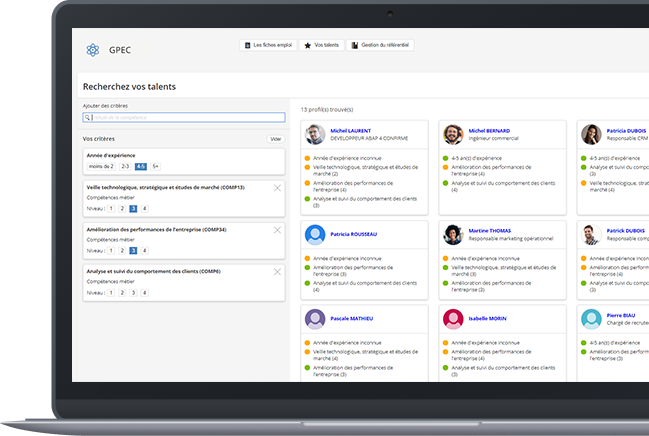649x436 pixels.
Task: Click Isabelle MORIN's red avatar icon
Action: [x=453, y=318]
